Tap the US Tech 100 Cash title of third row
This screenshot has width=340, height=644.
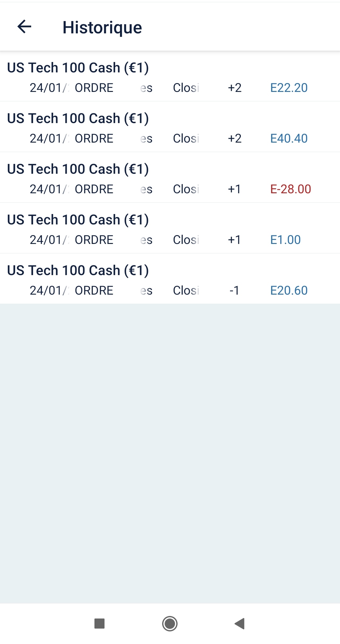click(x=78, y=169)
